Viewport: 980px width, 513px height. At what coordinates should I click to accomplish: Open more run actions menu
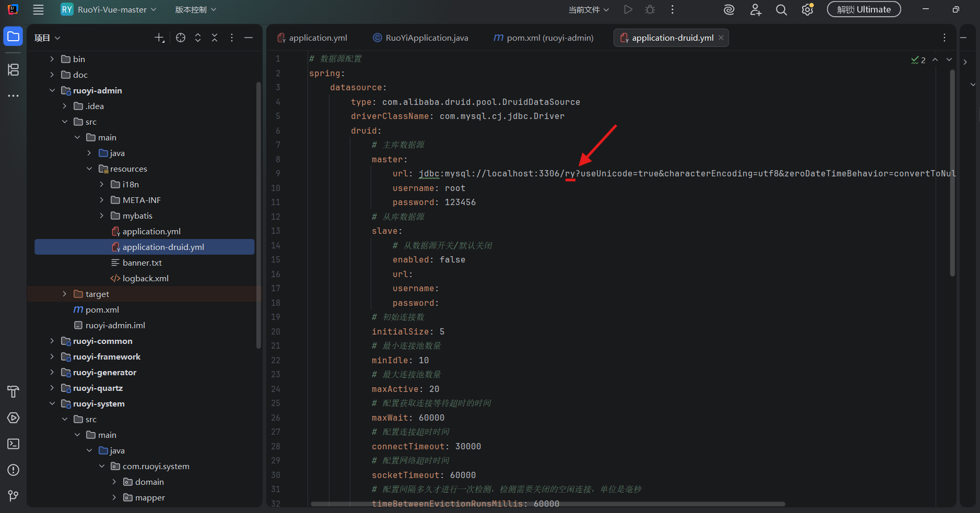point(672,9)
